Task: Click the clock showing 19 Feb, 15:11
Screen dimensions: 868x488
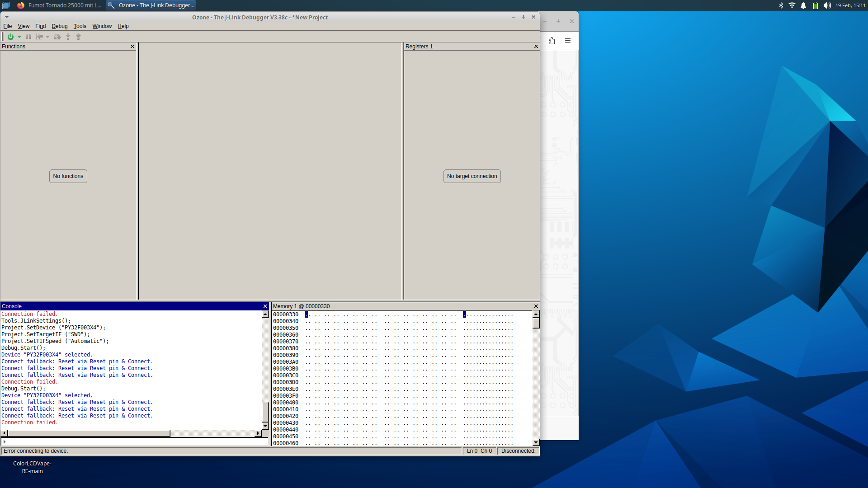Action: (x=850, y=5)
